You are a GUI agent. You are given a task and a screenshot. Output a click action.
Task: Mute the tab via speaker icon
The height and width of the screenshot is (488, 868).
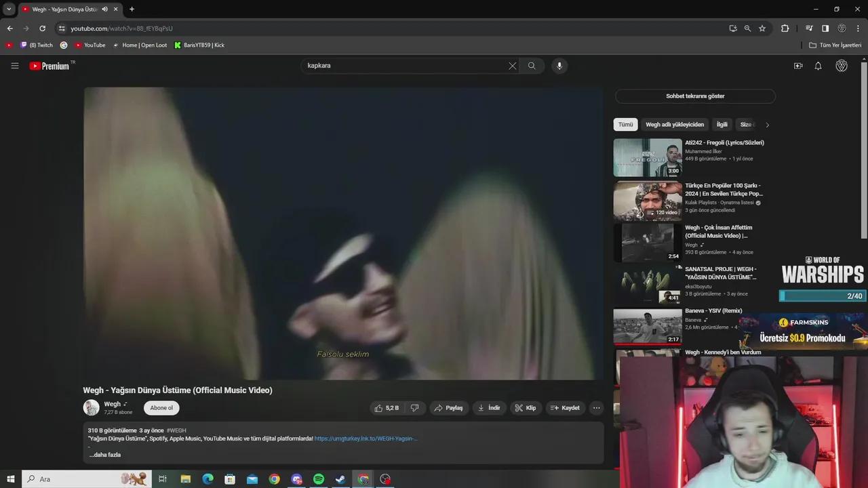click(x=104, y=9)
